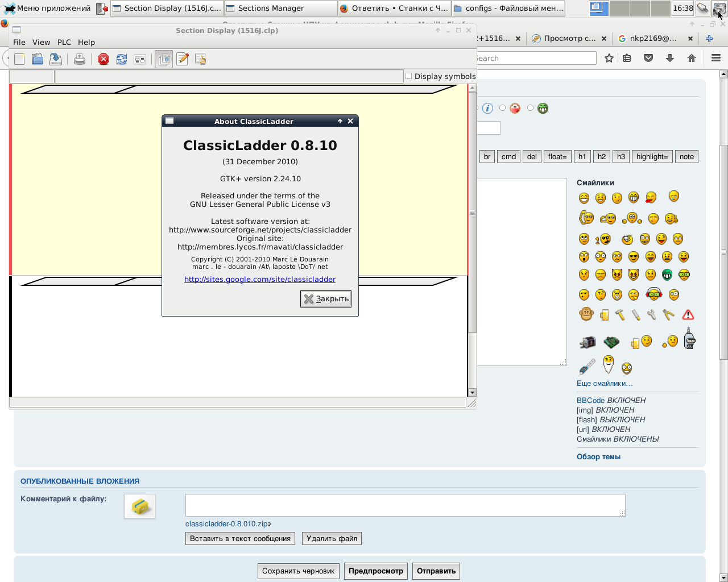Insert the beer mug smiley
Screen dimensions: 728x582
click(x=604, y=314)
